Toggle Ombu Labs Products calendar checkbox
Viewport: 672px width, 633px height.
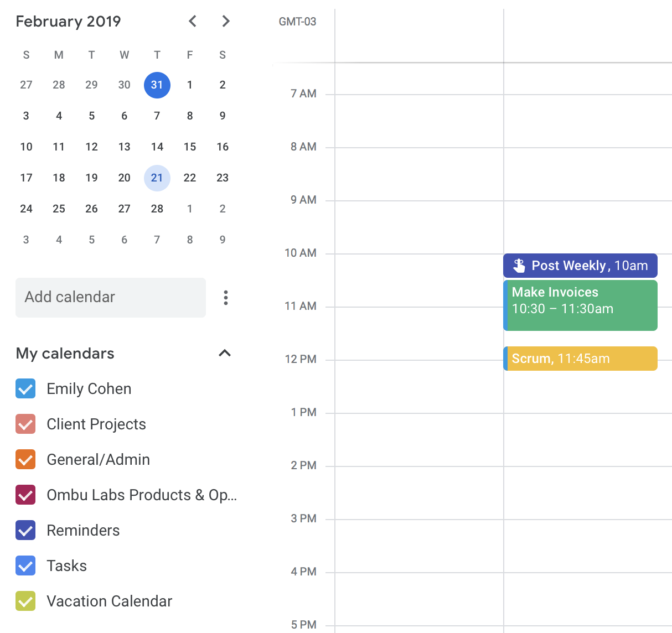point(25,495)
